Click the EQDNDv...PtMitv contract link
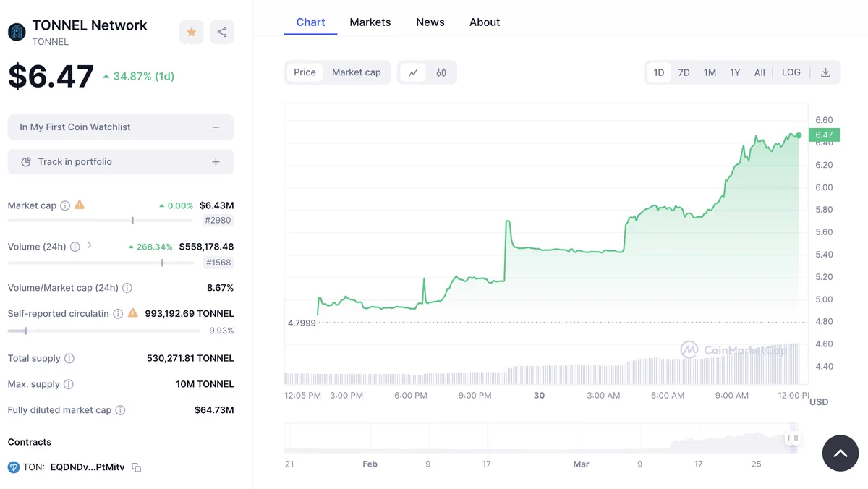868x489 pixels. click(88, 467)
